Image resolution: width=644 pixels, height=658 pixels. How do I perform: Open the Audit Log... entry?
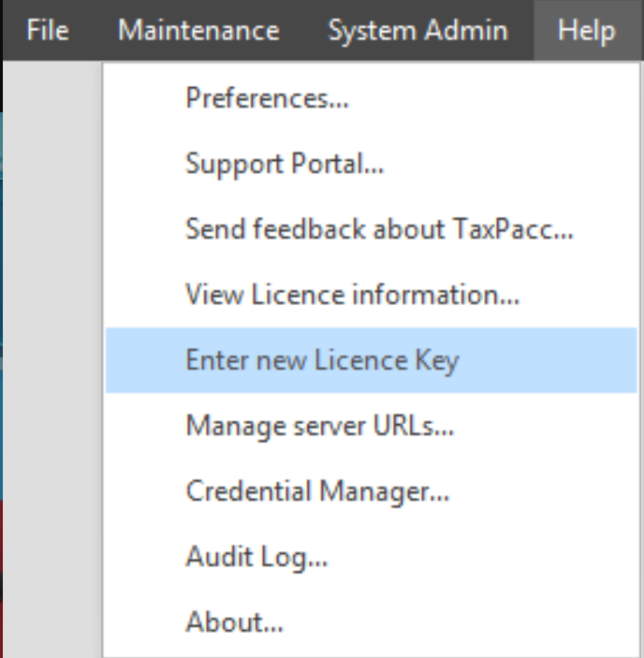372,557
